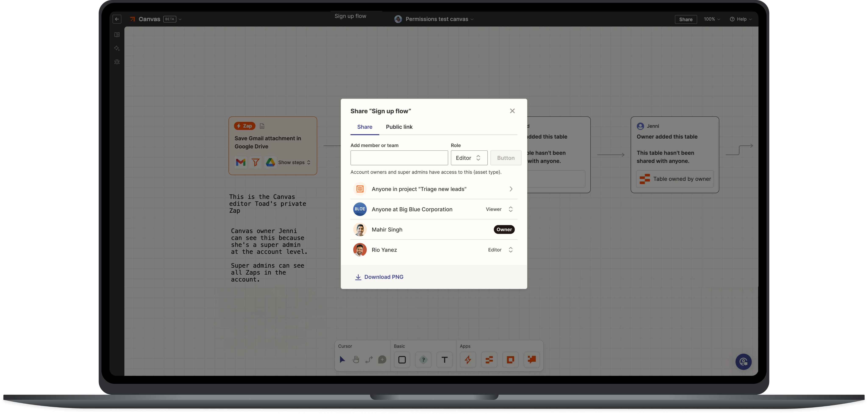Viewport: 868px width, 414px height.
Task: Select the hand pan tool
Action: (356, 359)
